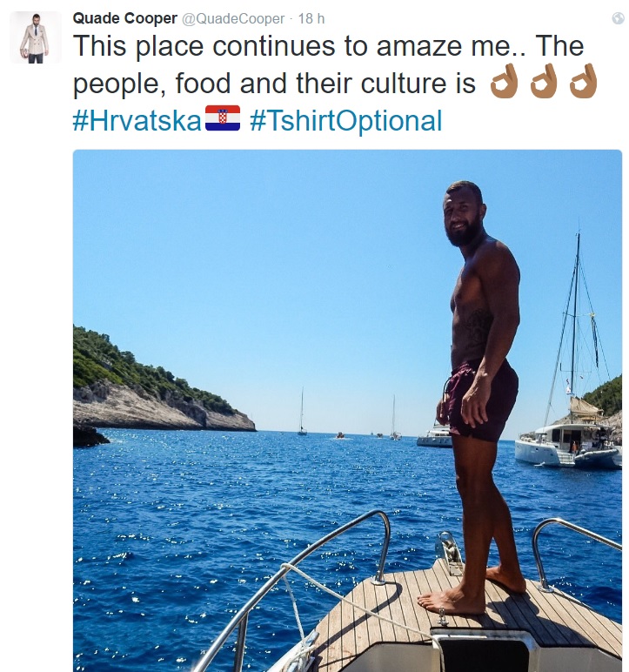
Task: Click the globe icon at tweet corner
Action: pos(618,18)
